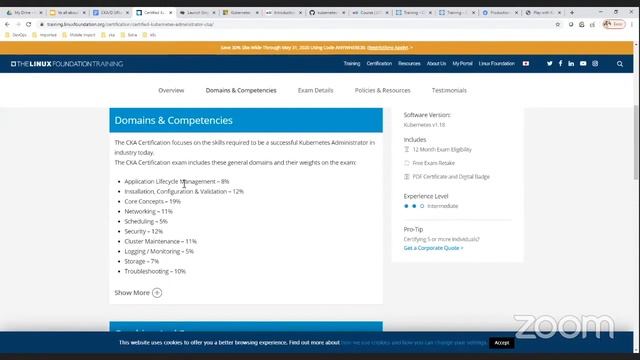Select the Exam Details section tab
The height and width of the screenshot is (360, 640).
coord(316,90)
